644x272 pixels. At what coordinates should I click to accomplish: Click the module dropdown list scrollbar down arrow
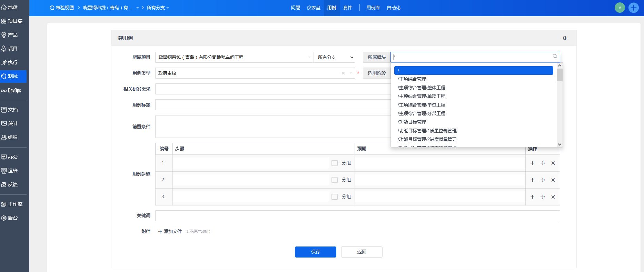pos(559,144)
